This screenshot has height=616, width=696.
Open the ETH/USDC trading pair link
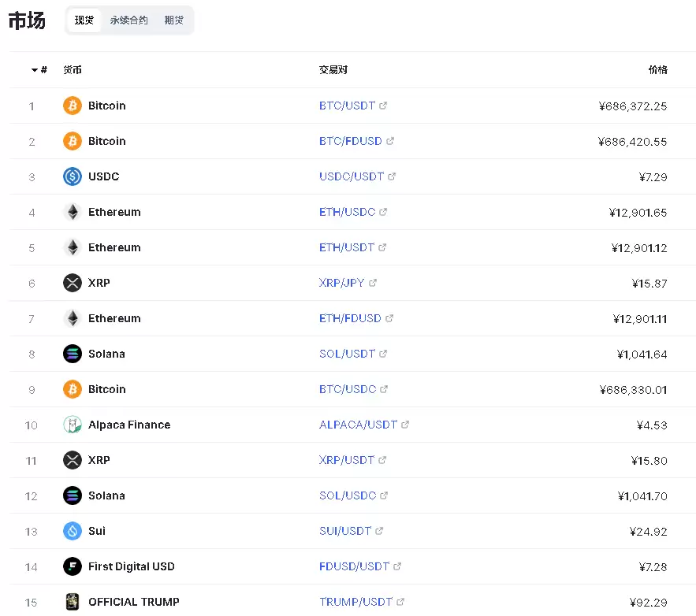coord(347,212)
